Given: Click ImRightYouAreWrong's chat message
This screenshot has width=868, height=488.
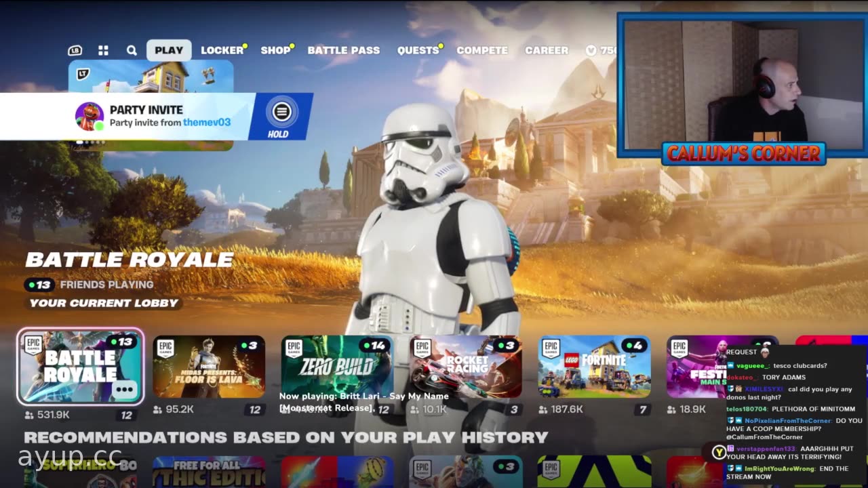Looking at the screenshot, I should pos(787,472).
